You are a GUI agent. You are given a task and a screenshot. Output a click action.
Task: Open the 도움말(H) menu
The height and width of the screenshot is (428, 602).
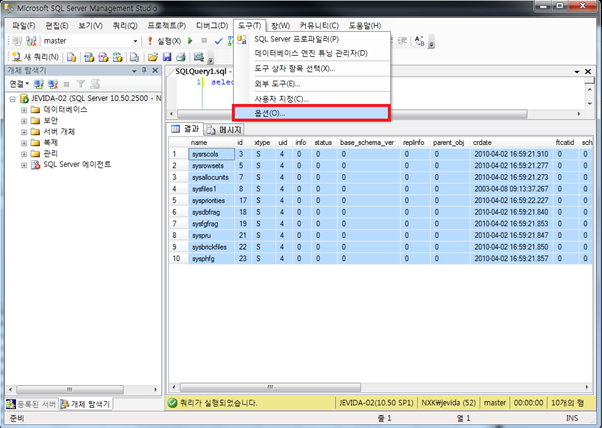tap(364, 26)
